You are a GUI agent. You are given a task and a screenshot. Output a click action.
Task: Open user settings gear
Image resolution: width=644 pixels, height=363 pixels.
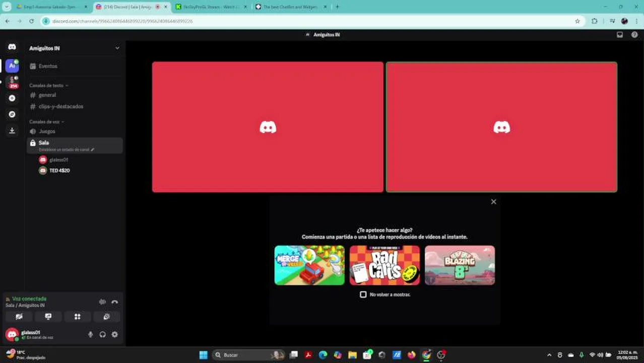115,334
